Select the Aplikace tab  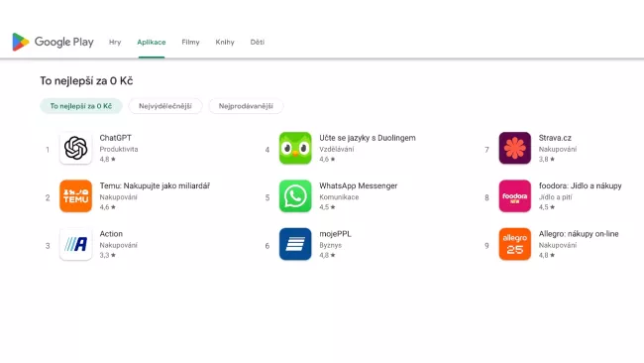coord(152,42)
